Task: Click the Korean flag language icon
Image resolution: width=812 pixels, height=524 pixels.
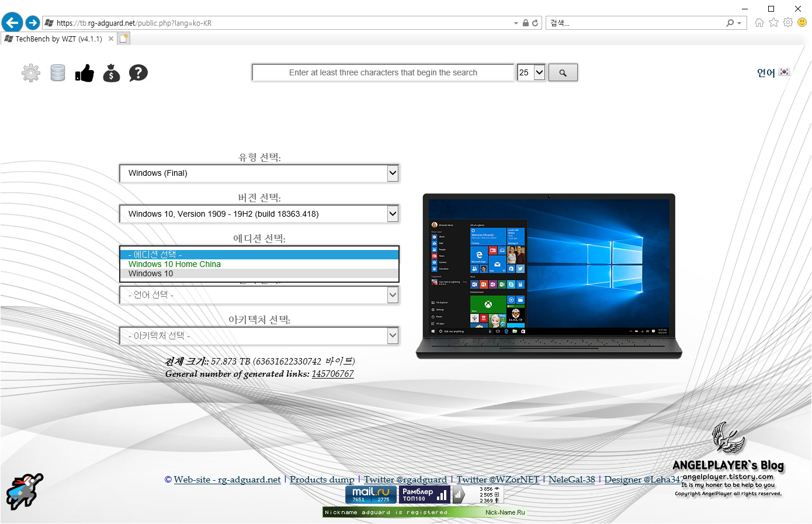Action: click(785, 72)
